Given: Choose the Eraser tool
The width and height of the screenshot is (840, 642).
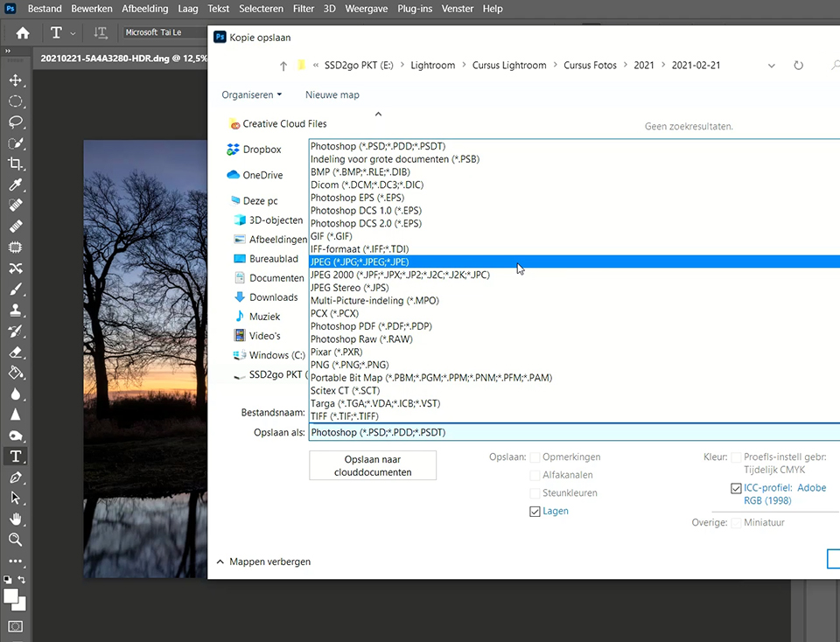Looking at the screenshot, I should [x=16, y=352].
